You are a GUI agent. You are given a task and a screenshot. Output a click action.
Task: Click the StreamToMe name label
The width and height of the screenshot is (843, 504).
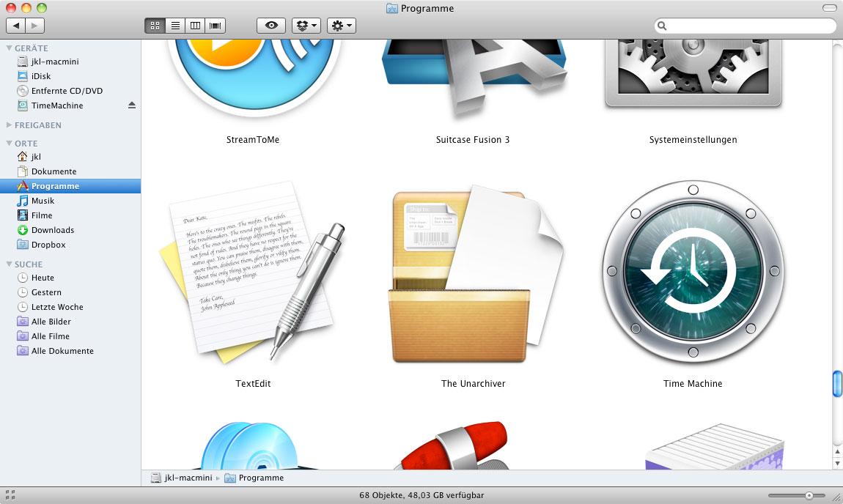click(253, 139)
